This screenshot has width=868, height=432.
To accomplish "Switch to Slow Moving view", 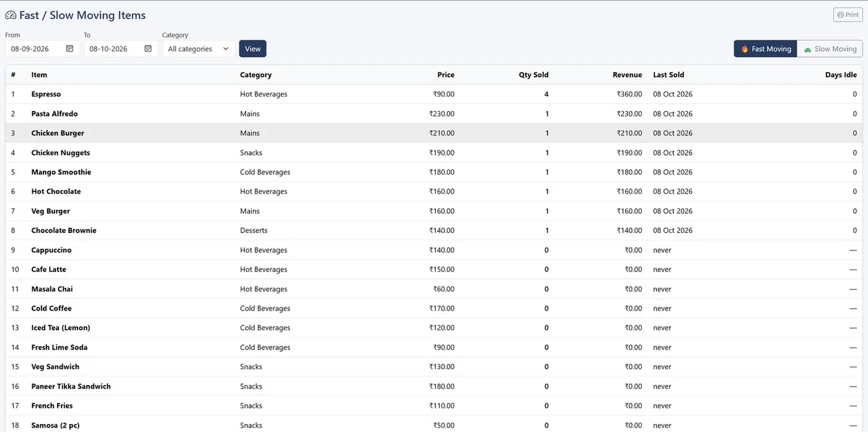I will pos(830,49).
